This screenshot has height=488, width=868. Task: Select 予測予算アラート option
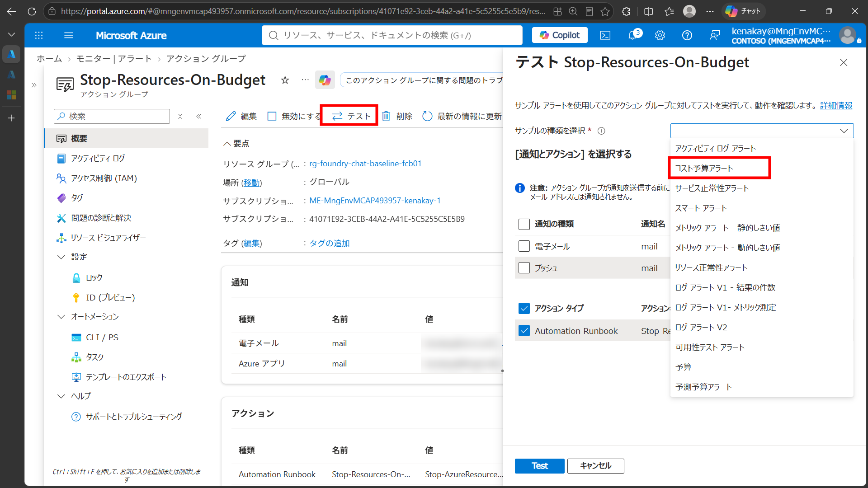pyautogui.click(x=762, y=387)
